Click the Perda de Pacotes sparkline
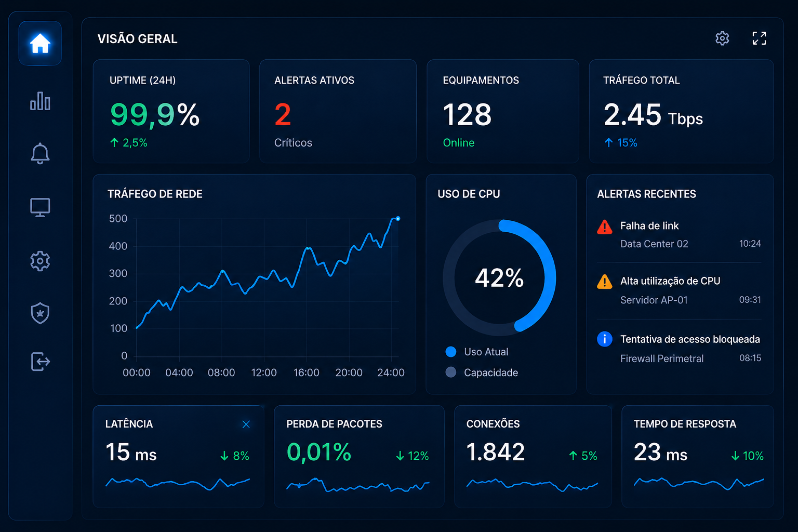Viewport: 798px width, 532px height. point(358,485)
